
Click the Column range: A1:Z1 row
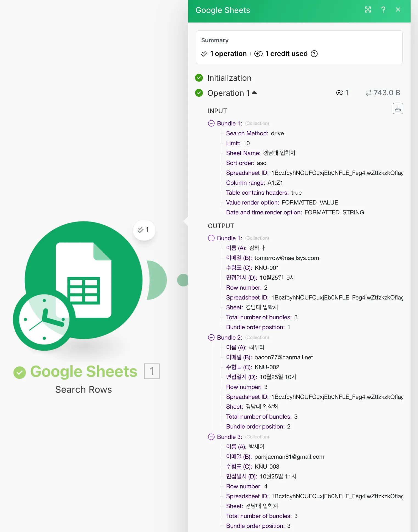254,183
